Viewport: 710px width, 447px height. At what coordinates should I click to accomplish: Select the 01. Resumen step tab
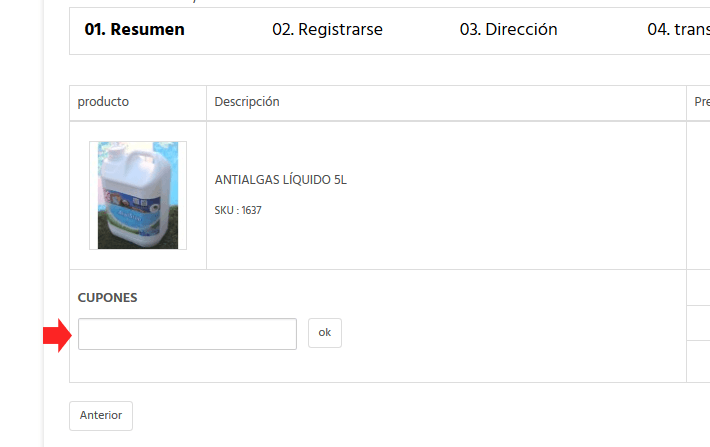134,29
